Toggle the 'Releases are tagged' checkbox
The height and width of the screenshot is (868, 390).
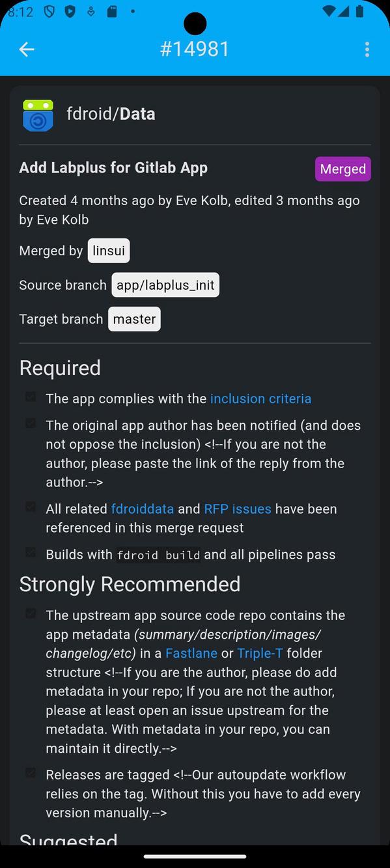(x=30, y=772)
